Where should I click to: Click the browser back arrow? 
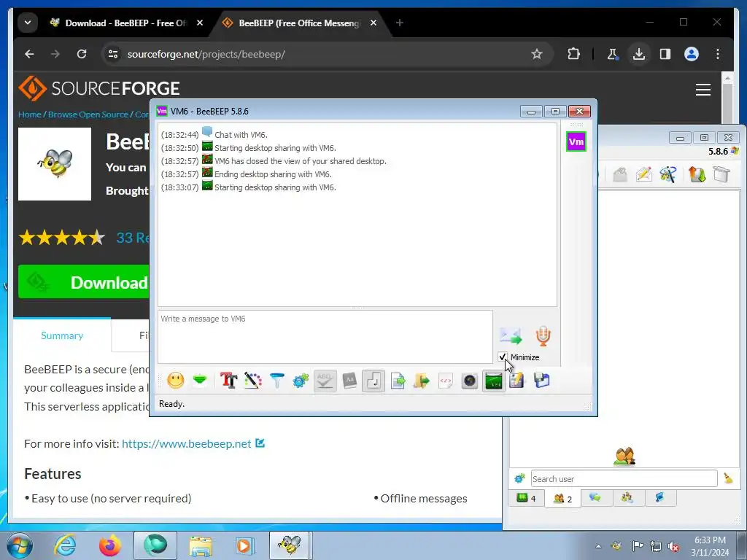coord(29,54)
